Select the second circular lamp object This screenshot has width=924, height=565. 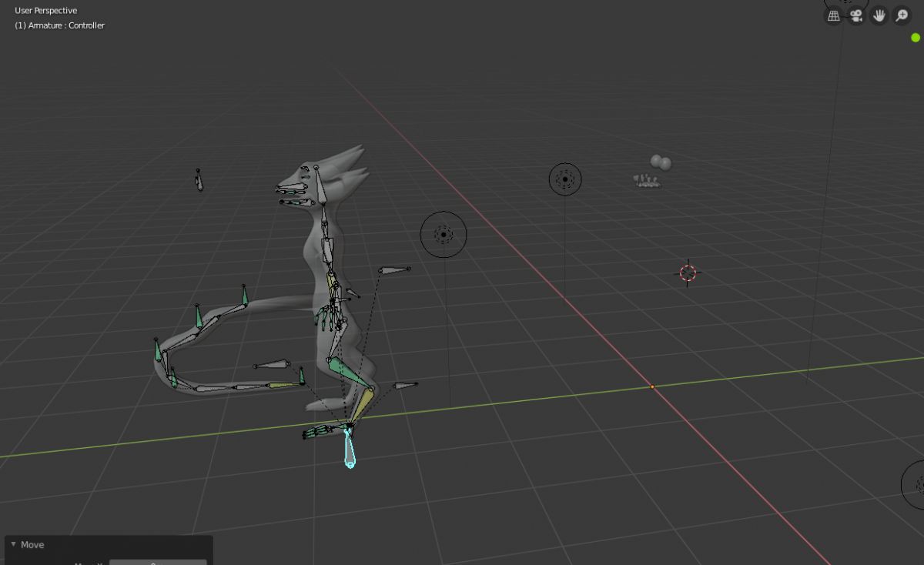(x=565, y=179)
